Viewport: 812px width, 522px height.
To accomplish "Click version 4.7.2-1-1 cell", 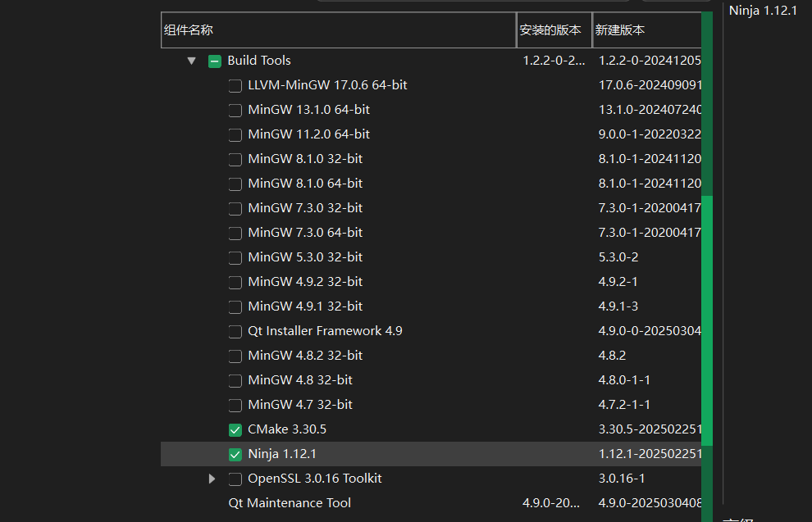I will 624,405.
